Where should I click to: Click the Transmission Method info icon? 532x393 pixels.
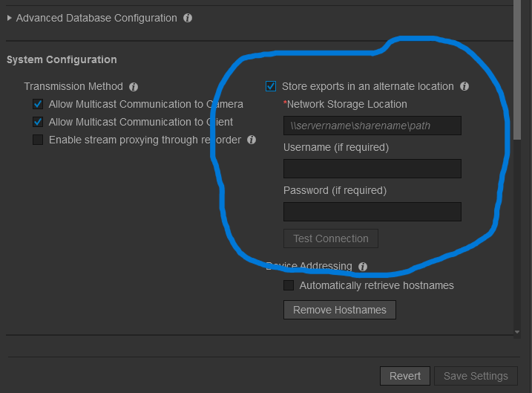[134, 87]
